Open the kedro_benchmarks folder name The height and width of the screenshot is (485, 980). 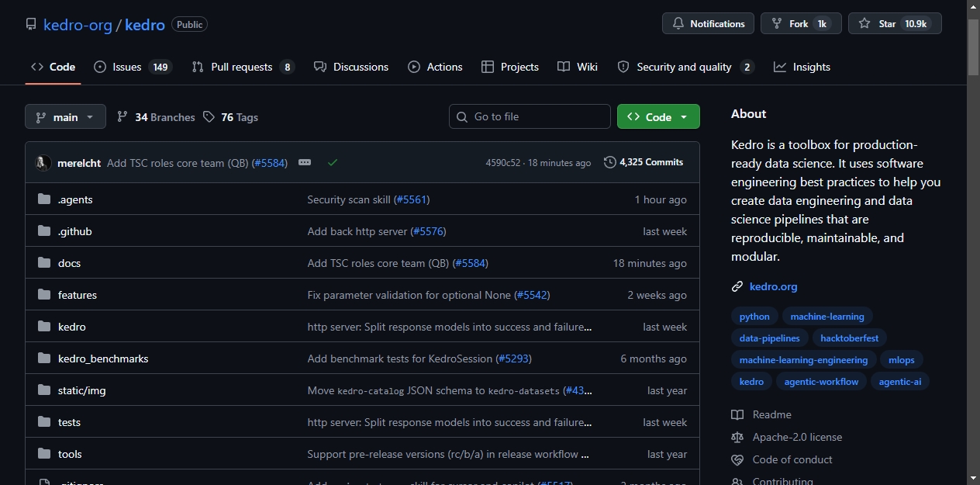103,359
